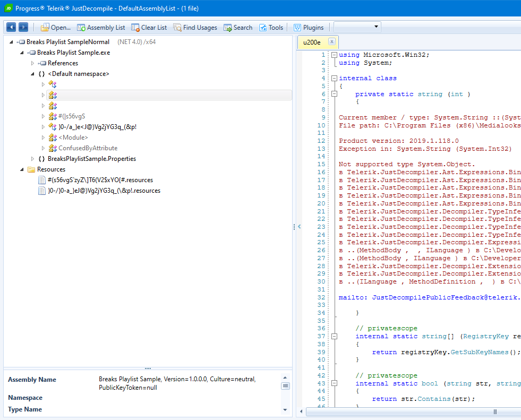Screen dimensions: 521x420
Task: Open the #(s56vgS`zyZ\]T6(V2$xYO{#.resources file
Action: pos(100,180)
